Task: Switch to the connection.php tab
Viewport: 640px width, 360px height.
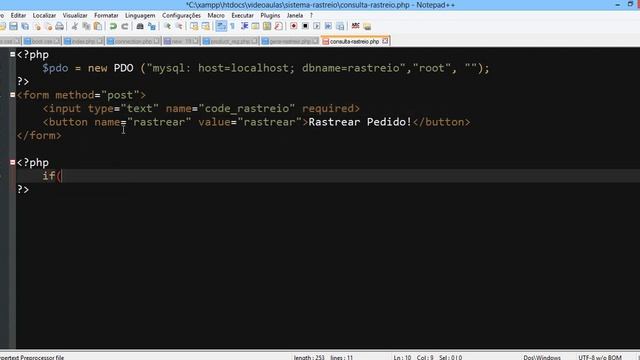Action: [x=133, y=42]
